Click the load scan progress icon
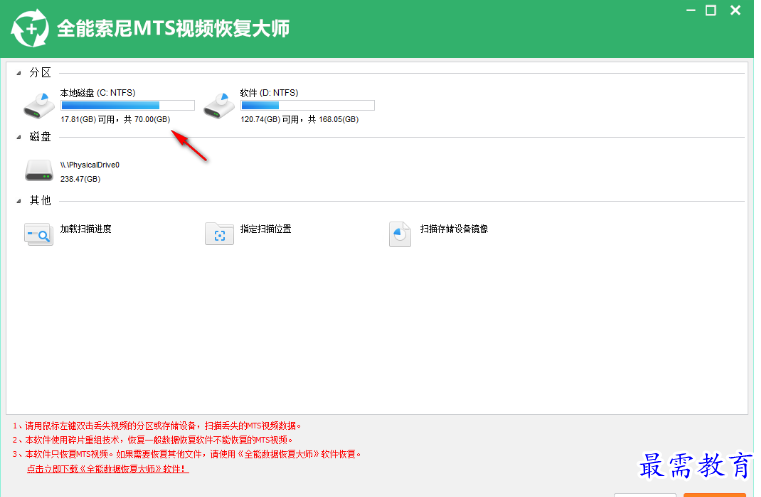Screen dimensions: 761x497 point(39,234)
